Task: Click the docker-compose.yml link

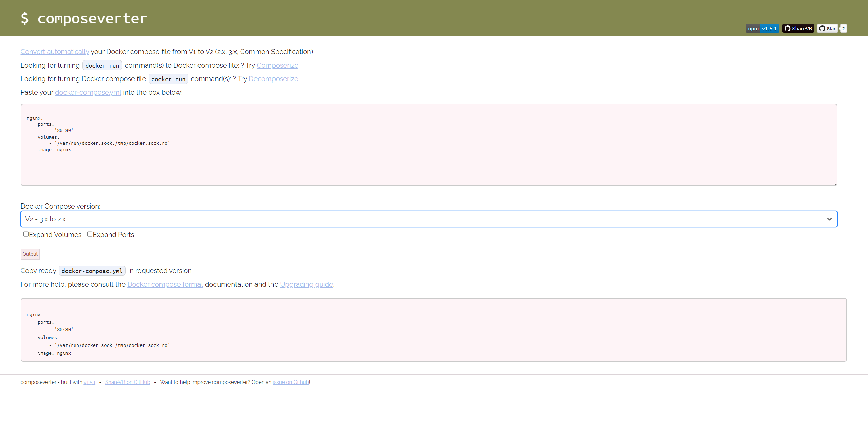Action: tap(88, 92)
